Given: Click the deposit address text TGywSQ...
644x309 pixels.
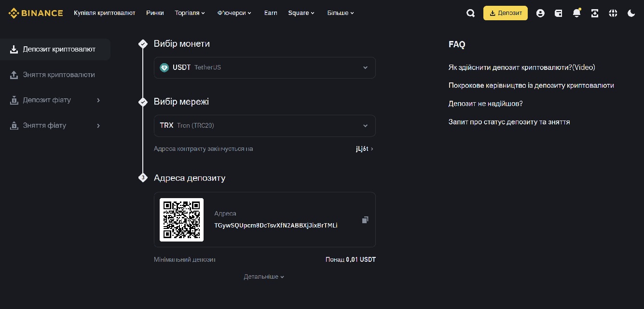Looking at the screenshot, I should point(276,225).
